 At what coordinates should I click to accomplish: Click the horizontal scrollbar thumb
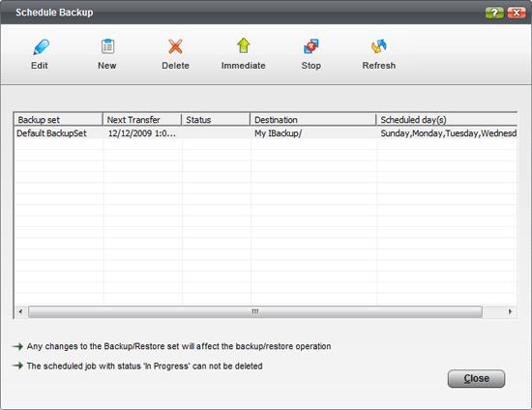255,311
